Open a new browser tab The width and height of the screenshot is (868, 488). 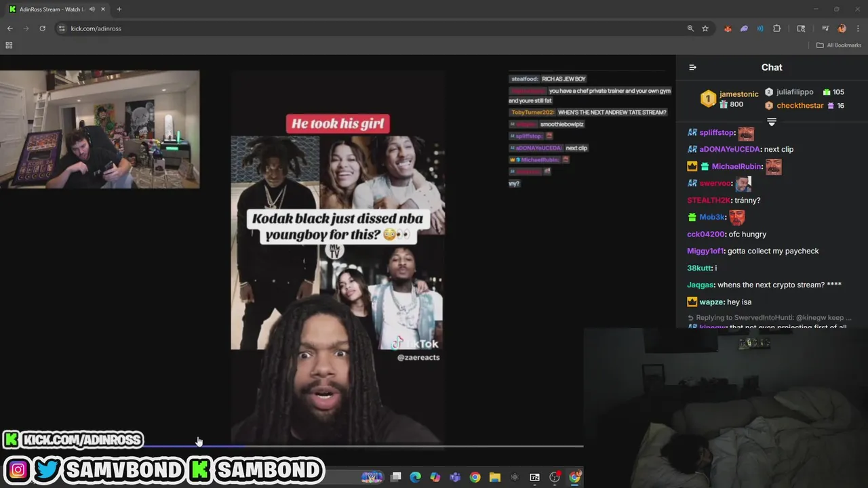pyautogui.click(x=119, y=9)
